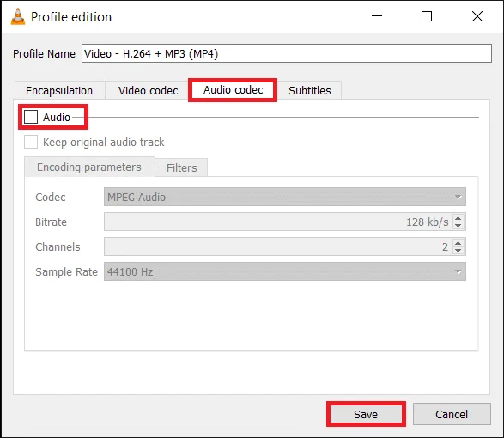
Task: Toggle Keep original audio track checkbox
Action: pos(31,142)
